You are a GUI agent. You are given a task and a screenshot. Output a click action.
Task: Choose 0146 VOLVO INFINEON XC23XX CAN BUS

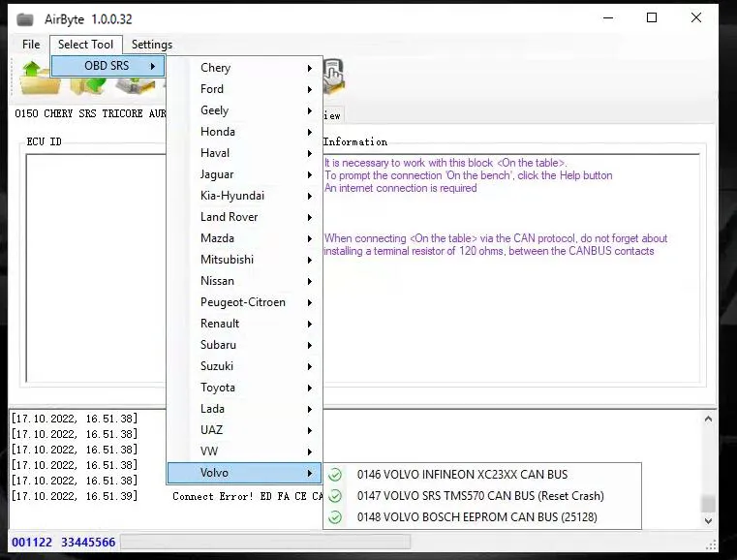tap(463, 475)
